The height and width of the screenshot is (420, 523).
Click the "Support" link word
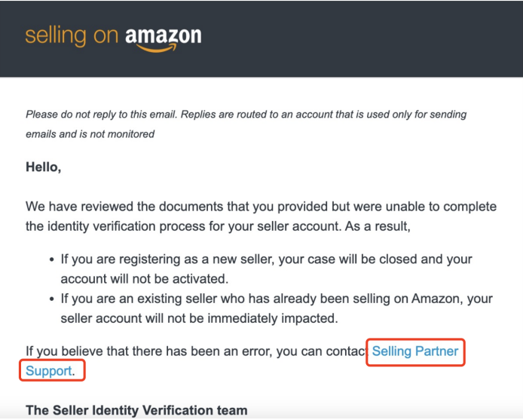pos(49,371)
